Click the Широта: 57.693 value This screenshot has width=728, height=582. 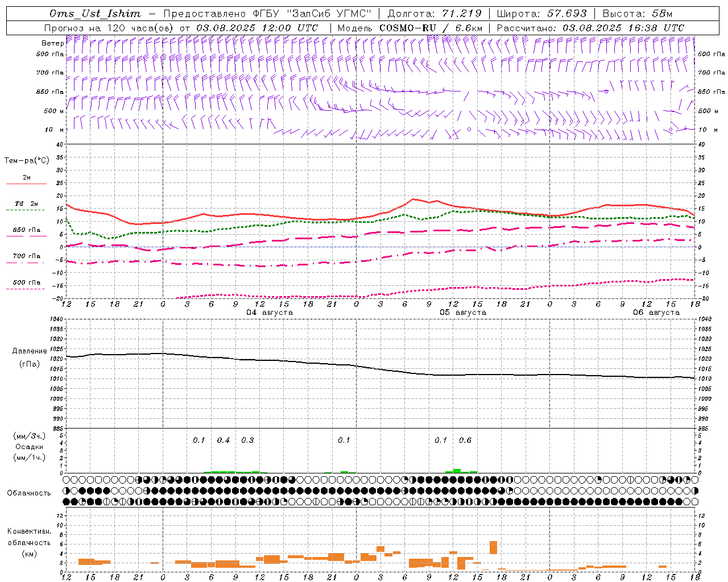click(x=541, y=14)
